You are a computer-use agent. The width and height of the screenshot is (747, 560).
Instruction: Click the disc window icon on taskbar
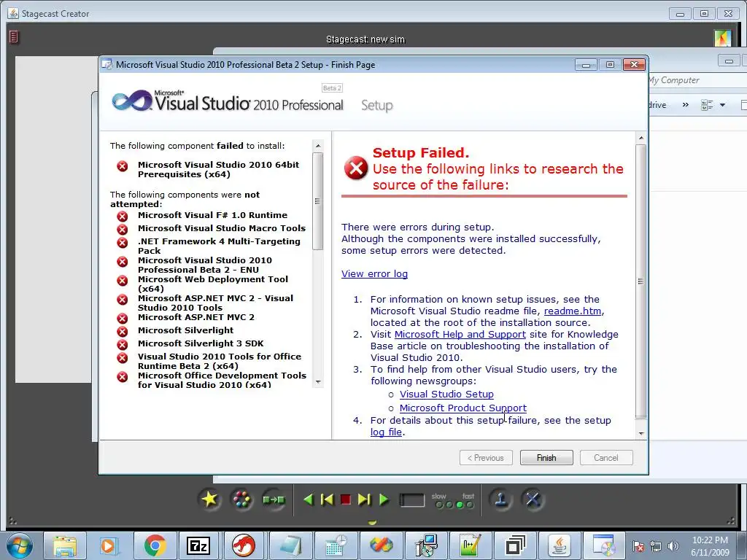(x=604, y=546)
